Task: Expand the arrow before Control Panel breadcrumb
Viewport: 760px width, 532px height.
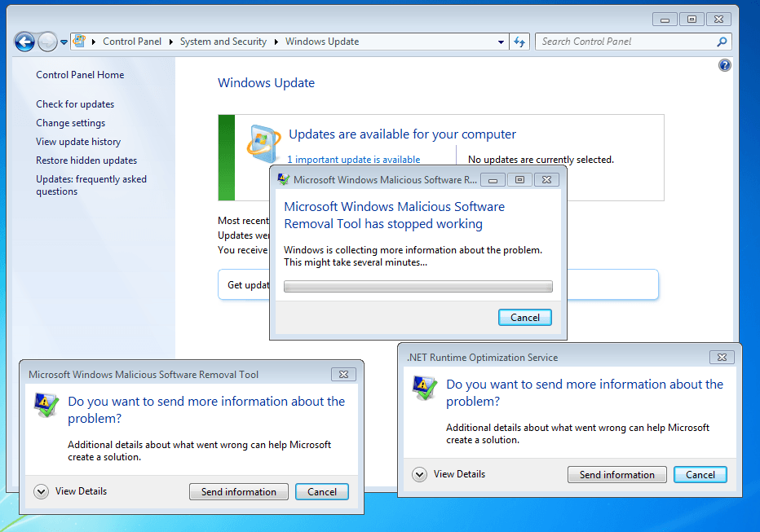Action: (94, 42)
